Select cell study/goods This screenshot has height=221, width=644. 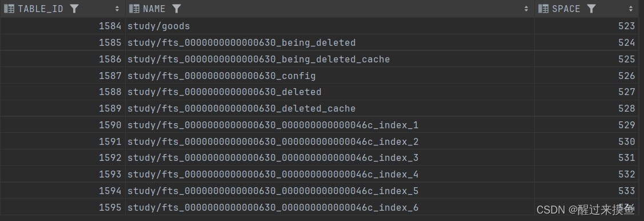329,26
